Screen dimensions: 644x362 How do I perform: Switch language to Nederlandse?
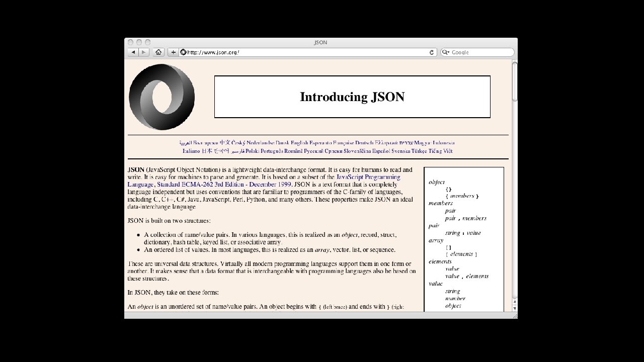coord(260,143)
